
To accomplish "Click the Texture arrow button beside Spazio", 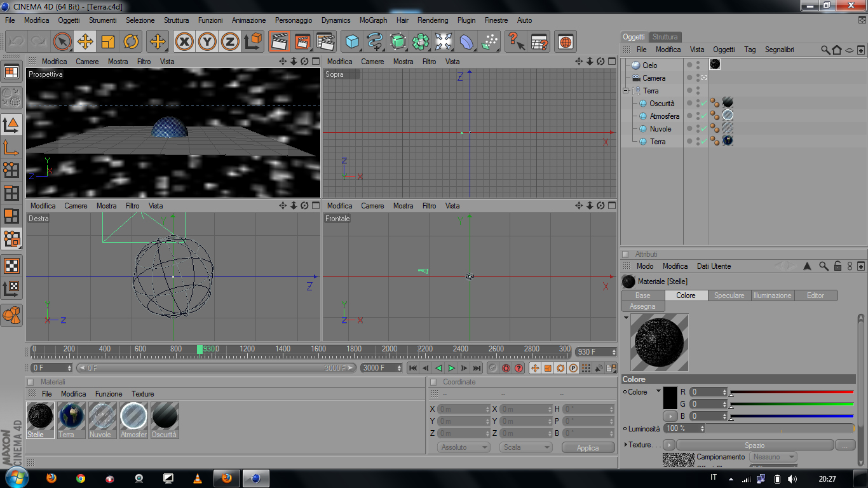I will coord(669,445).
